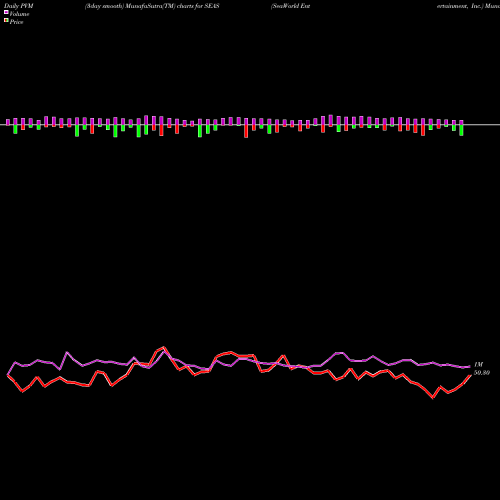
Task: Click the 1M volume value label
Action: pyautogui.click(x=479, y=364)
